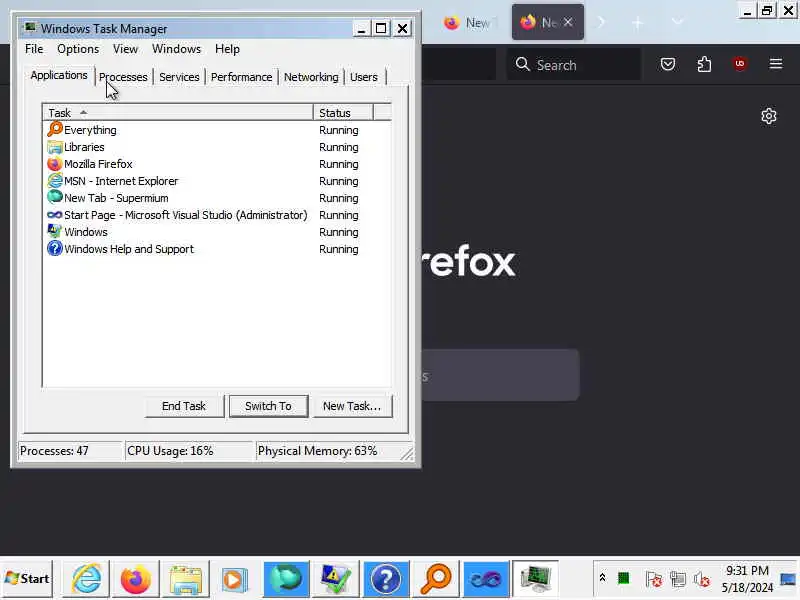Viewport: 800px width, 600px height.
Task: Open Task Manager taskbar icon
Action: (x=536, y=579)
